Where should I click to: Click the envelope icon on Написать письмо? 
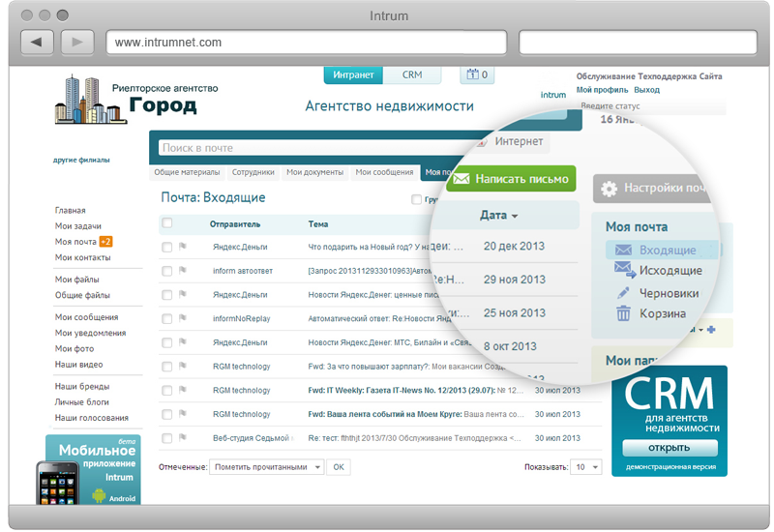[461, 179]
